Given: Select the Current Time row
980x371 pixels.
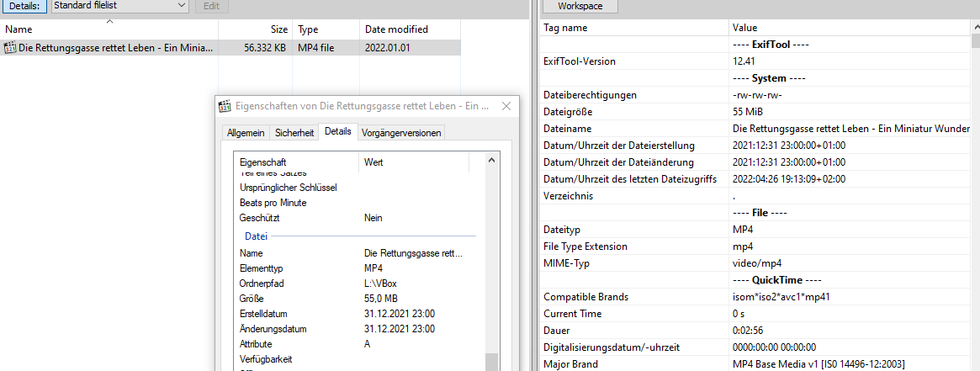Looking at the screenshot, I should pos(755,314).
